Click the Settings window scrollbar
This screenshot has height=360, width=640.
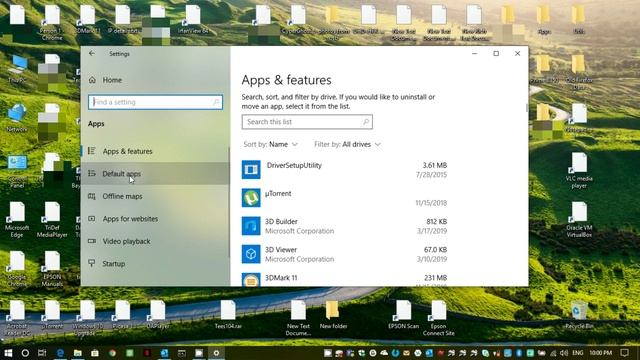(527, 108)
